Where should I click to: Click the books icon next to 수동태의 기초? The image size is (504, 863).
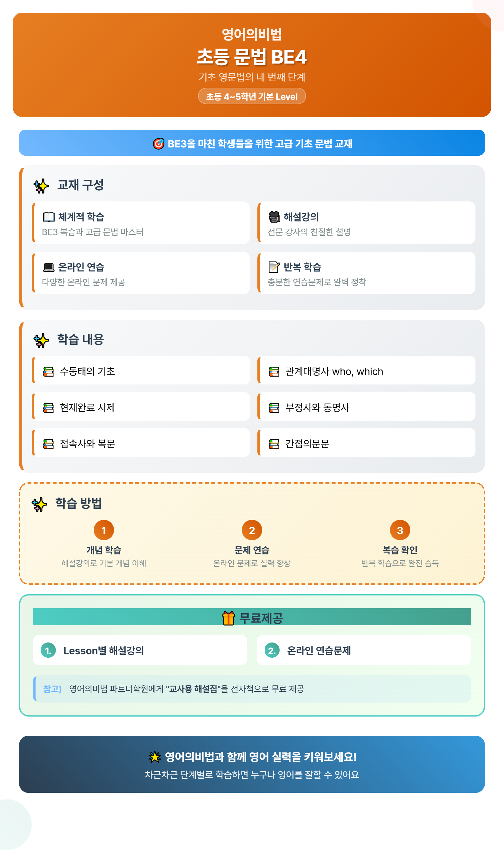(x=48, y=371)
